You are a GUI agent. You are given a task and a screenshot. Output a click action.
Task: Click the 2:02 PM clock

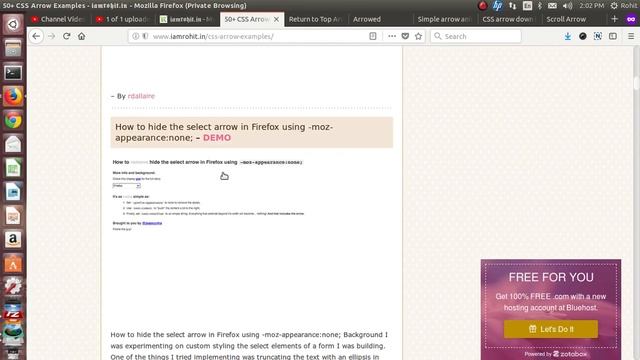click(591, 6)
